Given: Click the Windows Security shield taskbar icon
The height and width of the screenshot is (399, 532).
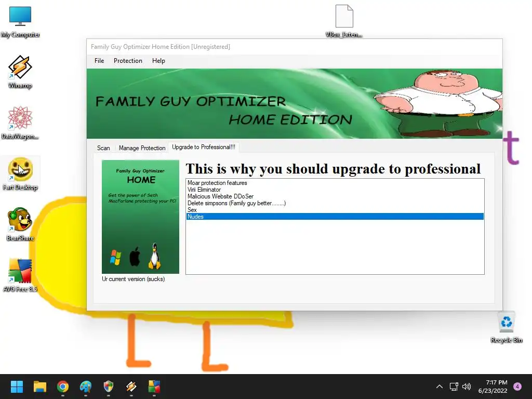Looking at the screenshot, I should 108,387.
